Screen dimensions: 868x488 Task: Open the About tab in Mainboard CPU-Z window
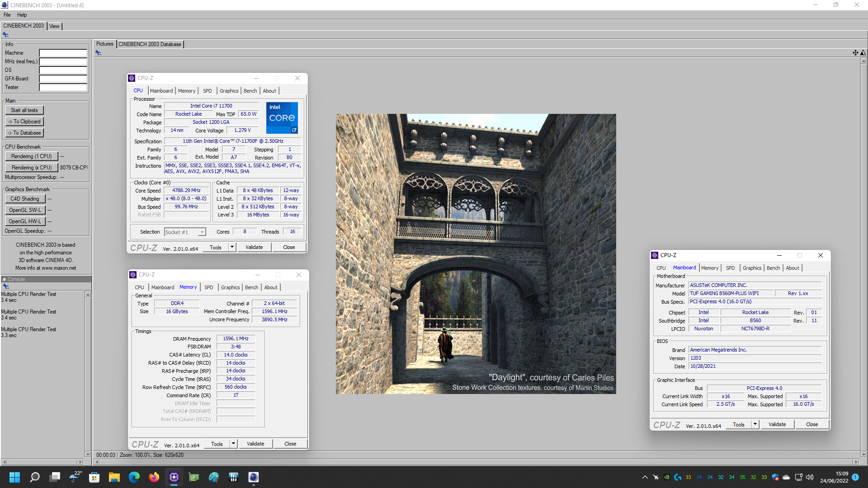tap(792, 268)
